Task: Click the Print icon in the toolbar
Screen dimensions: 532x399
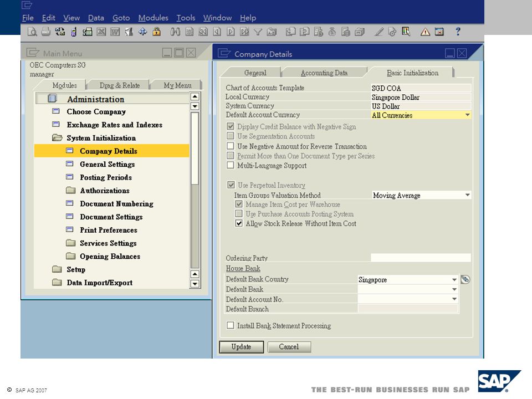Action: tap(46, 32)
